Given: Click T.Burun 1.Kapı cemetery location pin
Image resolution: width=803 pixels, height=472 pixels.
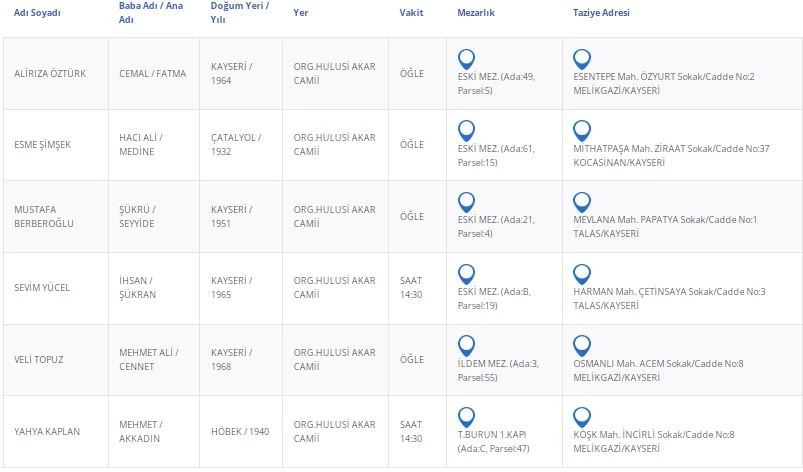Looking at the screenshot, I should (466, 417).
